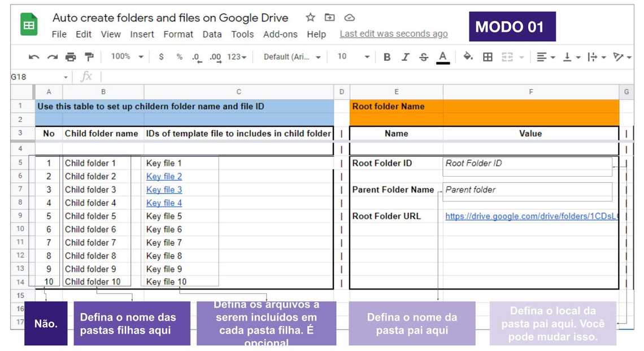This screenshot has width=644, height=351.
Task: Toggle bold formatting
Action: click(387, 57)
